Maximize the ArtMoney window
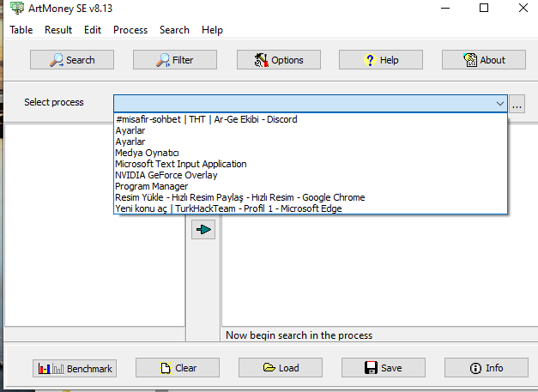Viewport: 538px width, 392px height. [x=484, y=8]
